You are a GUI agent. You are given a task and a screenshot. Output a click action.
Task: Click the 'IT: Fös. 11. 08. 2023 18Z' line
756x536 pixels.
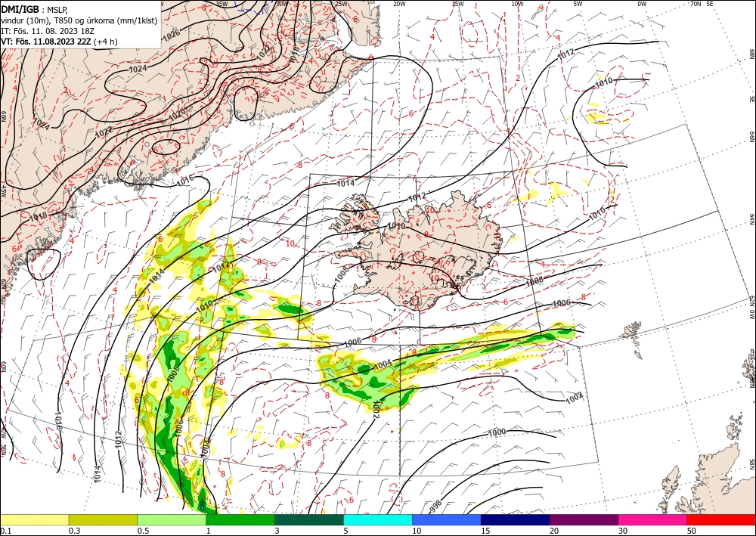coord(47,31)
